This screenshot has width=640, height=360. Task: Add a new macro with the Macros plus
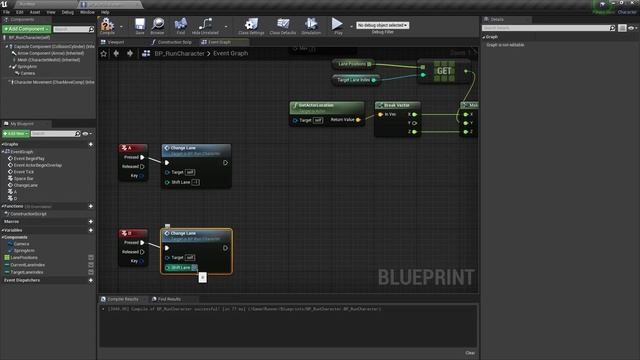pos(91,222)
